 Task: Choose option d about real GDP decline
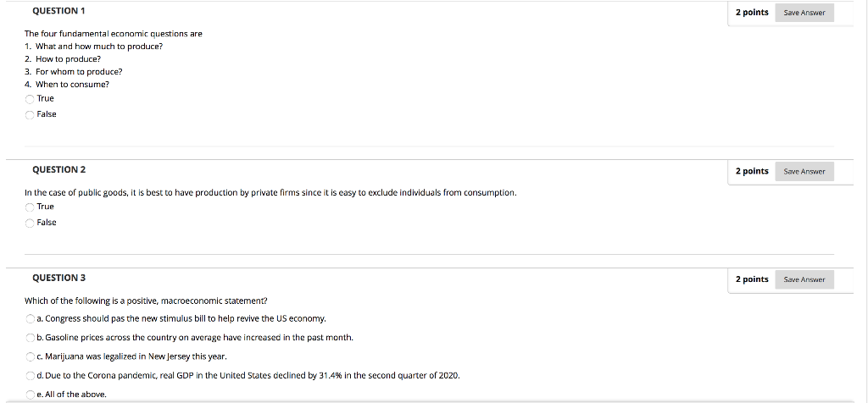click(30, 376)
